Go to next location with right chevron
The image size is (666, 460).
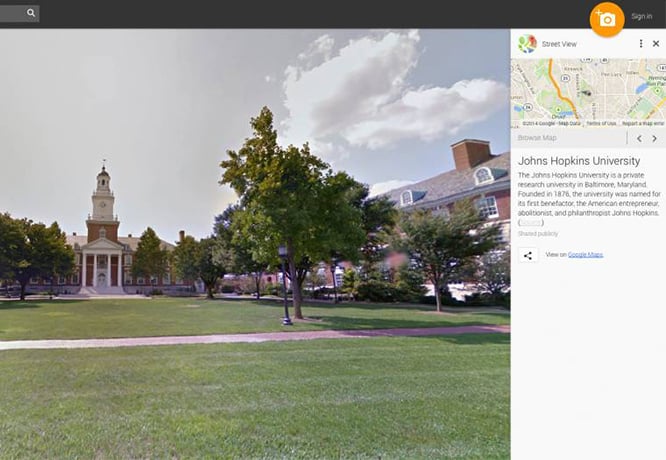click(655, 138)
